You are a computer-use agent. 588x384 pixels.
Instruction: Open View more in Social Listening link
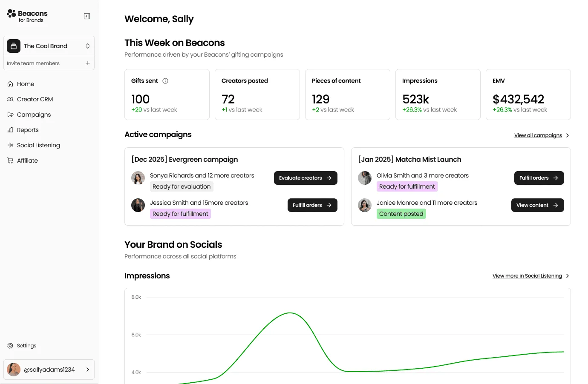pos(527,276)
